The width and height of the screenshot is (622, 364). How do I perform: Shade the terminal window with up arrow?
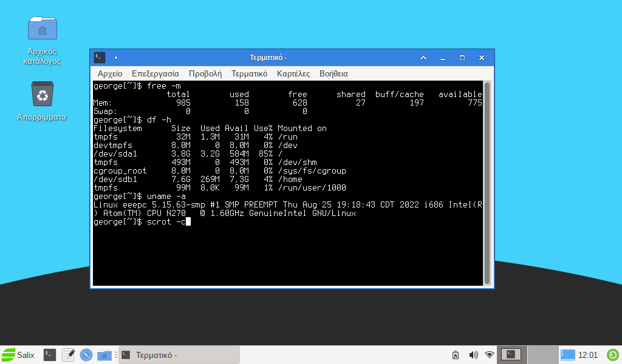coord(423,58)
